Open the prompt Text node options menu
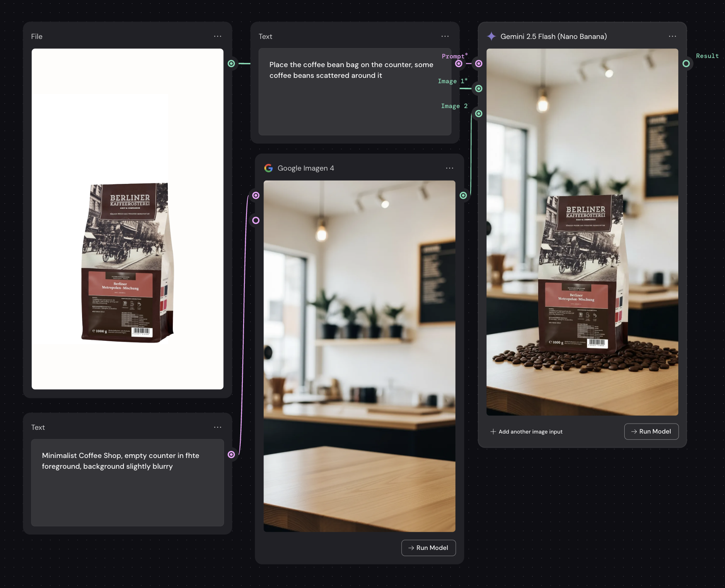 click(x=445, y=36)
